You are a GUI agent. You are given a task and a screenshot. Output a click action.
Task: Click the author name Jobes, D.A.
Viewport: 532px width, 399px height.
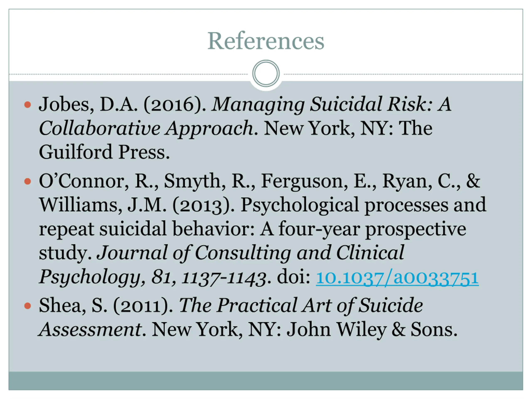pos(88,105)
